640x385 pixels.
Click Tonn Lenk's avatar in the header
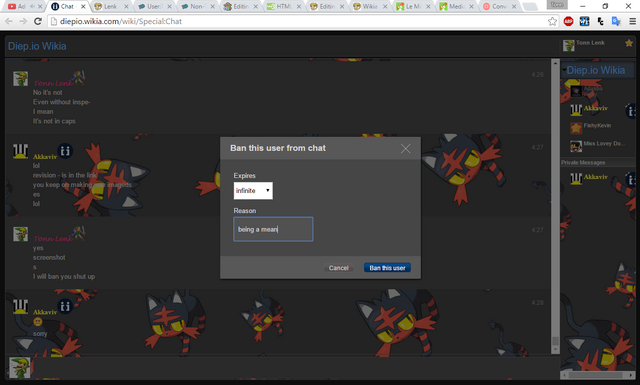point(569,45)
